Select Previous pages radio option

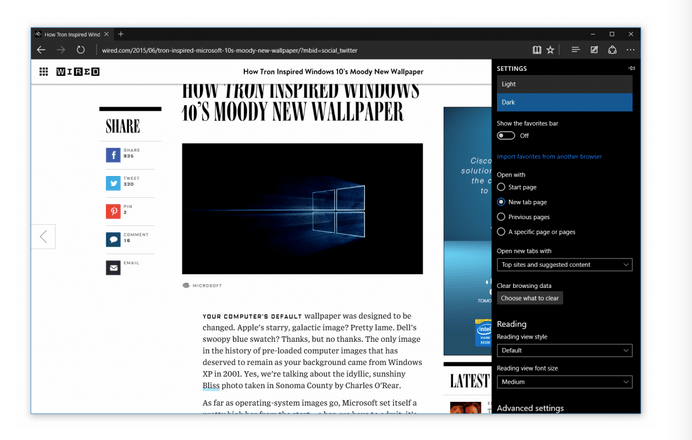click(501, 217)
